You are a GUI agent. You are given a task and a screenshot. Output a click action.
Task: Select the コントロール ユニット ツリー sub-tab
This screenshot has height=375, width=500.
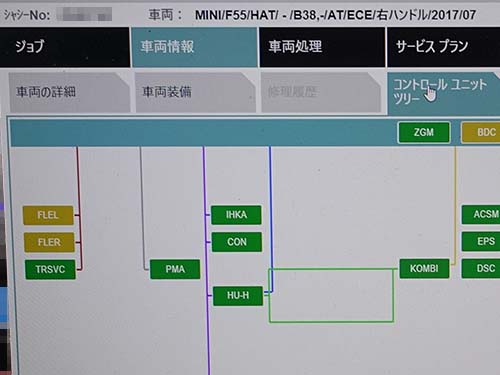click(x=444, y=93)
